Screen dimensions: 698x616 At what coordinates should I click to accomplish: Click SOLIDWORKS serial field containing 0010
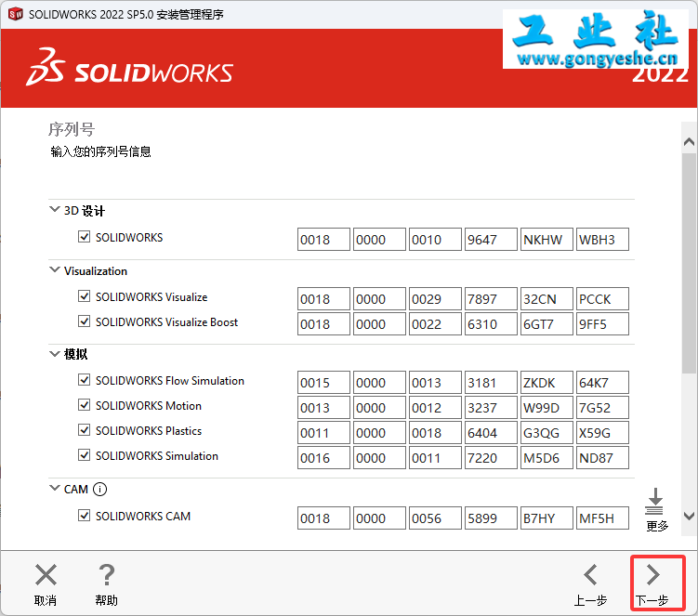pos(435,240)
